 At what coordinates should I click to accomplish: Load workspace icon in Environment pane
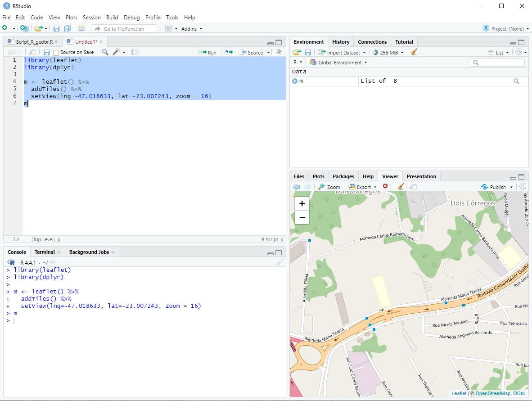pos(297,52)
